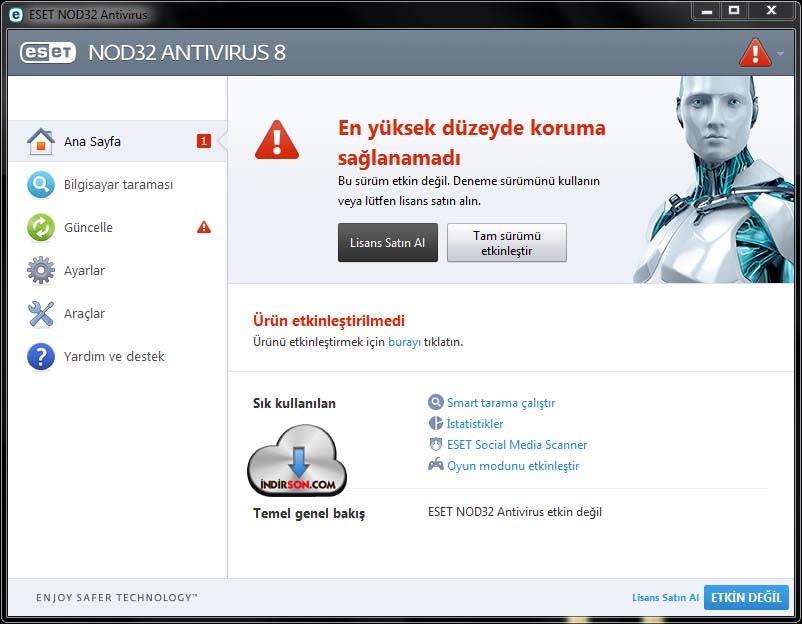This screenshot has width=802, height=624.
Task: Click 'ESET NOD32 Antivirus etkin değil' text
Action: pos(515,512)
